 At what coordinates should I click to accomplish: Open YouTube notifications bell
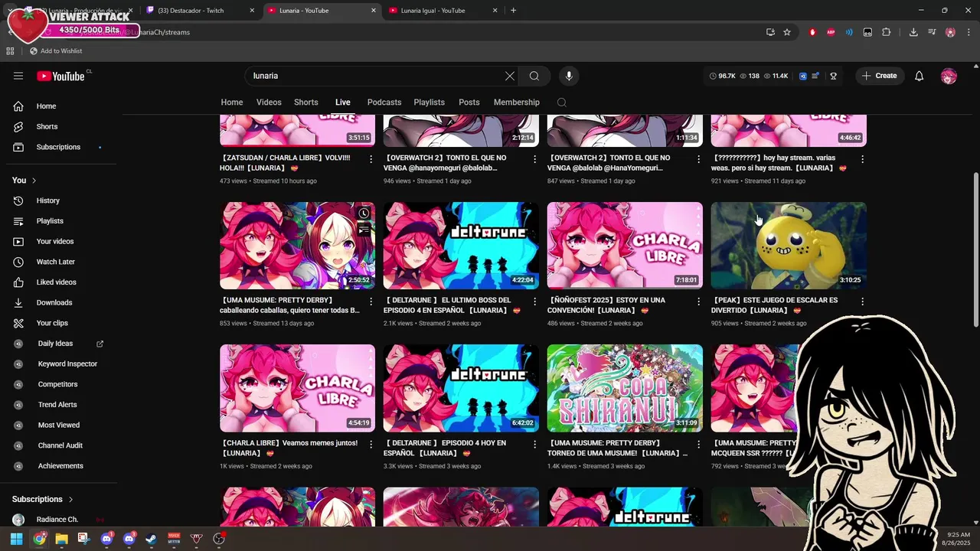point(920,76)
